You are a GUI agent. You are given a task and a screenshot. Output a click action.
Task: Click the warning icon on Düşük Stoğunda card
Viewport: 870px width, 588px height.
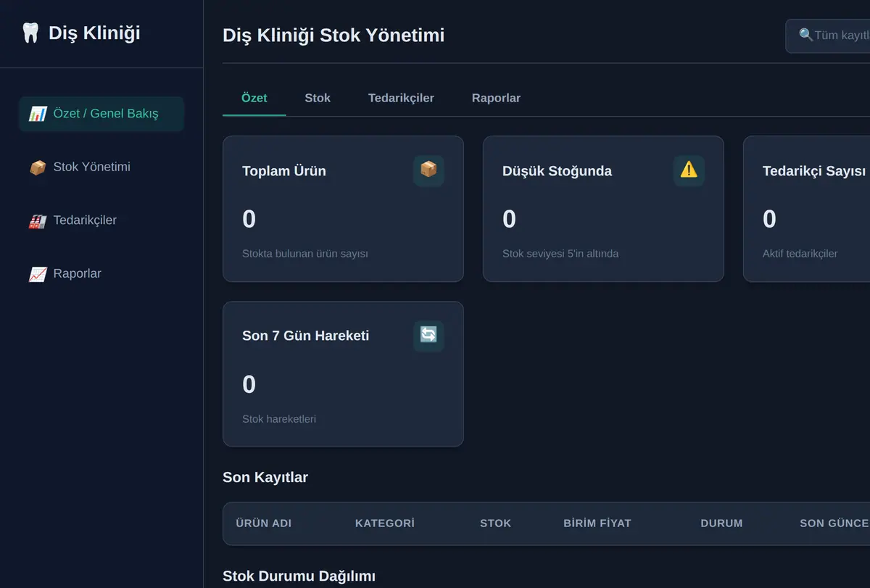click(689, 170)
